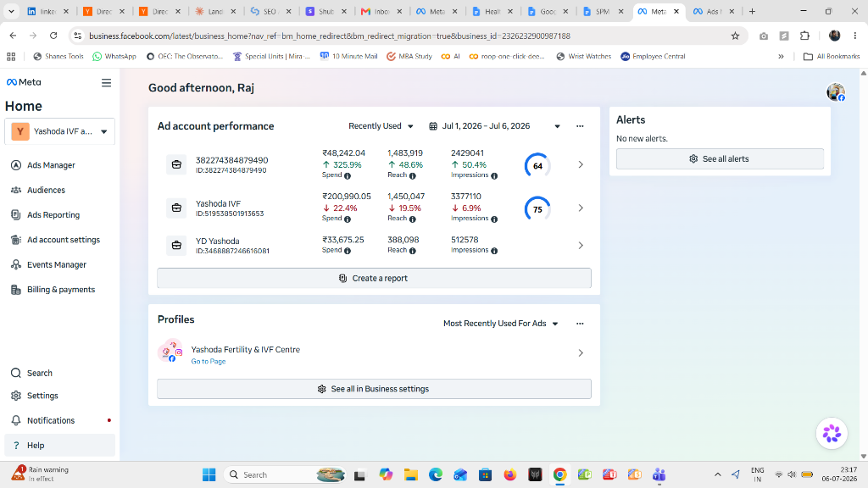Open Events Manager

click(x=57, y=264)
